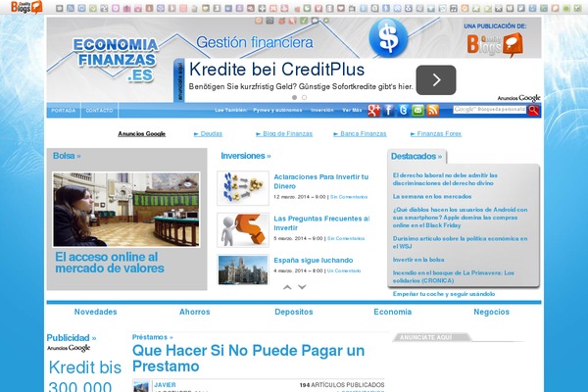Open Durísimo artículo sobre política económica link
The width and height of the screenshot is (588, 392).
[461, 242]
